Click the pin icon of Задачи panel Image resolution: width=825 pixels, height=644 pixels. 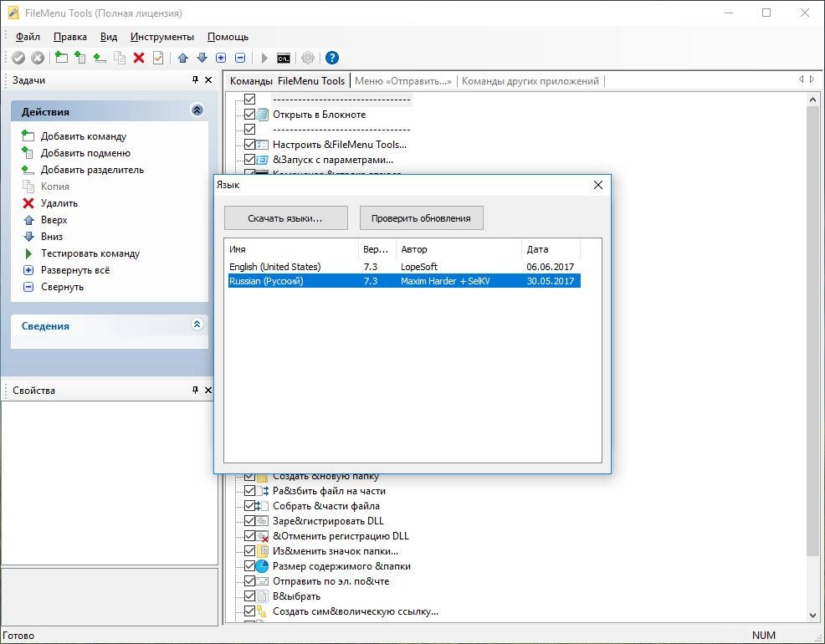point(195,80)
